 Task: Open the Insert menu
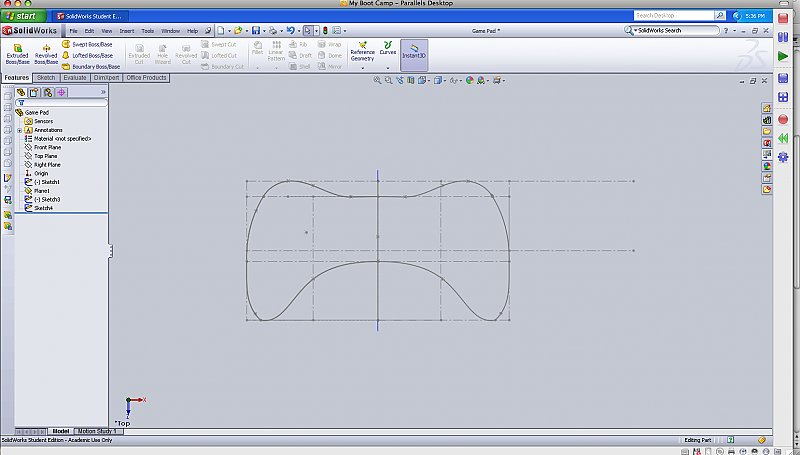tap(127, 31)
